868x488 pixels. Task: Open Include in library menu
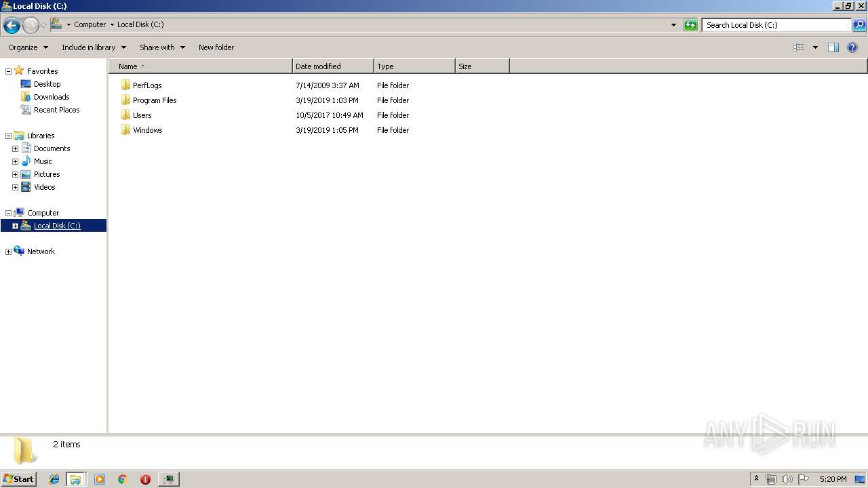[x=94, y=47]
